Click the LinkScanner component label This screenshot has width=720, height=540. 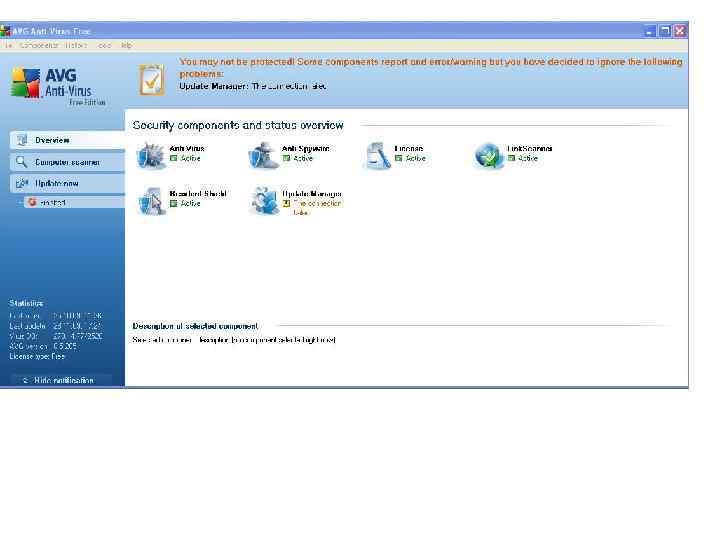click(x=529, y=148)
